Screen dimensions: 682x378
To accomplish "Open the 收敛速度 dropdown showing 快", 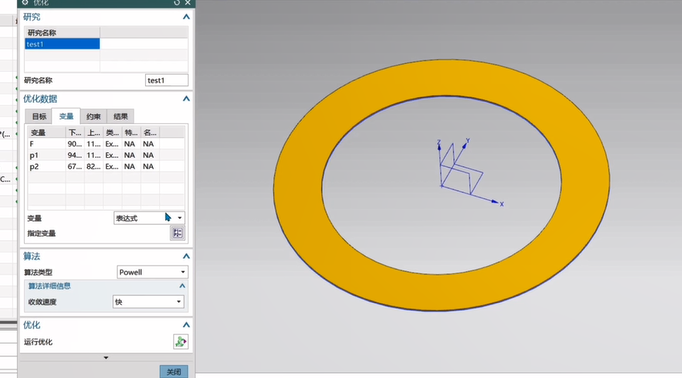I will tap(148, 302).
